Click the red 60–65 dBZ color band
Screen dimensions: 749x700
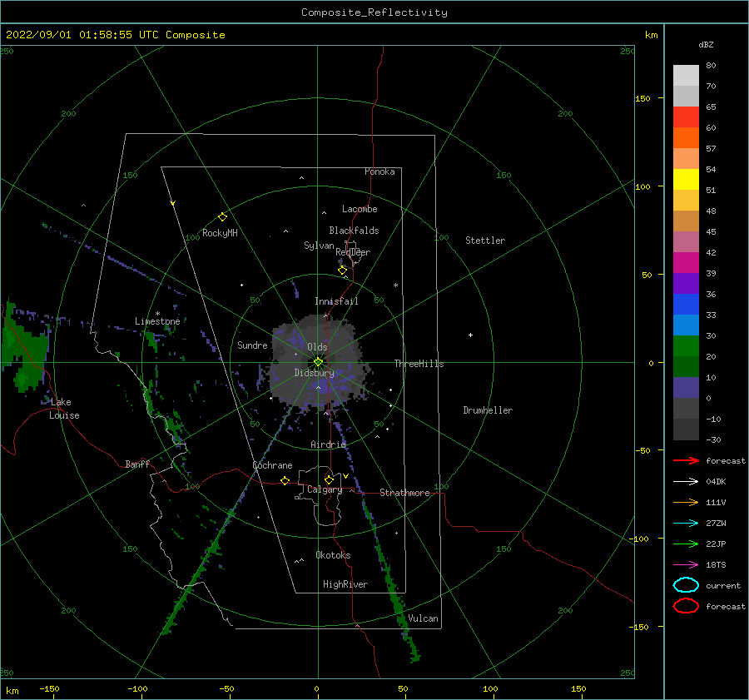[686, 117]
